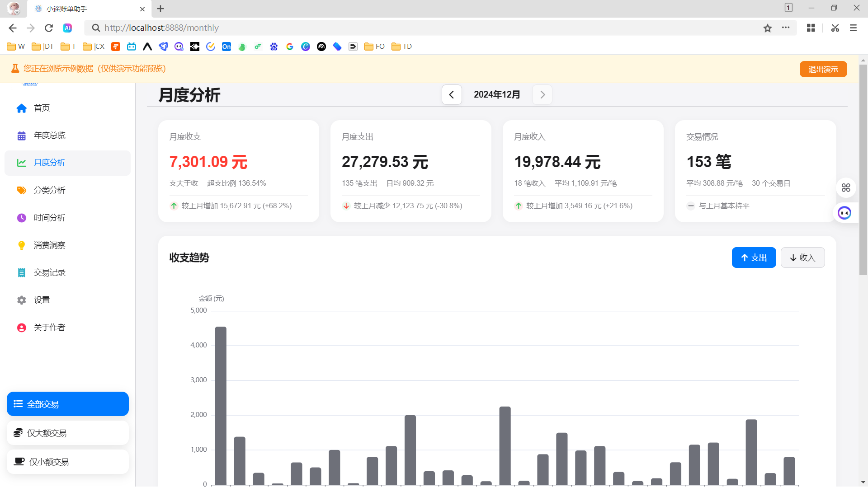Open 年度总览 via its calendar icon
This screenshot has height=487, width=868.
pyautogui.click(x=21, y=136)
